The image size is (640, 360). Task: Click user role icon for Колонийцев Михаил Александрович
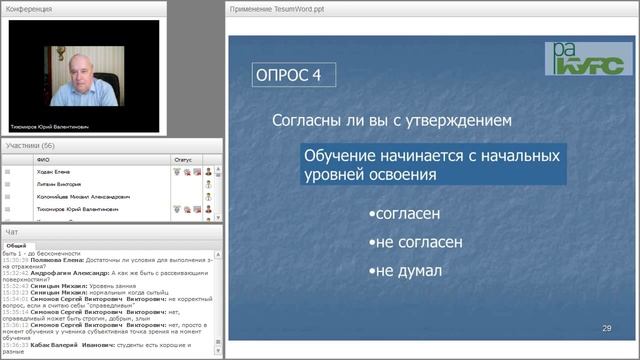(209, 197)
